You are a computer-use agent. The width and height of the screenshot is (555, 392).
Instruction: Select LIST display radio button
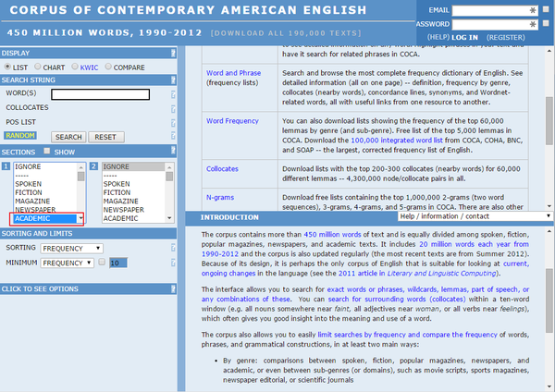point(7,67)
